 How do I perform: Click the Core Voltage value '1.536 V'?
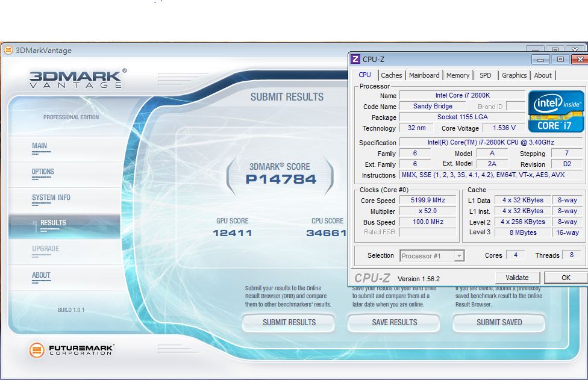(504, 128)
